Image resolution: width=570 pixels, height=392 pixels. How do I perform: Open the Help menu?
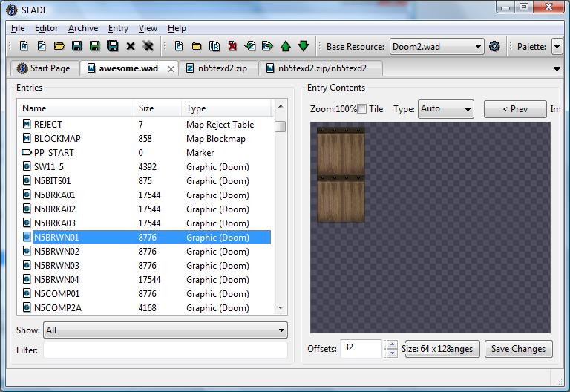(177, 28)
